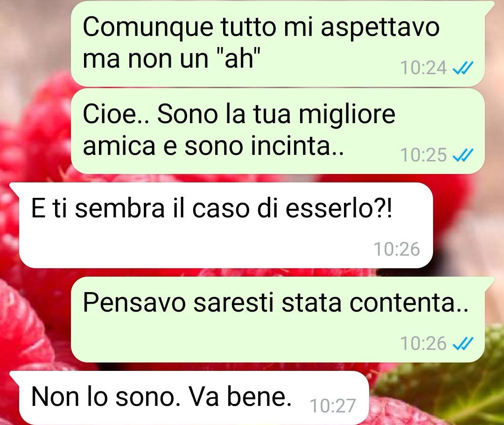Click the 10:26 timestamp on the white bubble

(x=397, y=249)
